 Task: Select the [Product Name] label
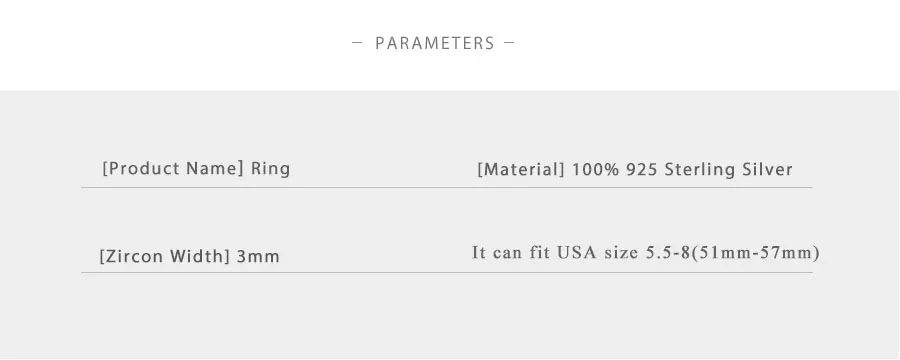coord(173,169)
